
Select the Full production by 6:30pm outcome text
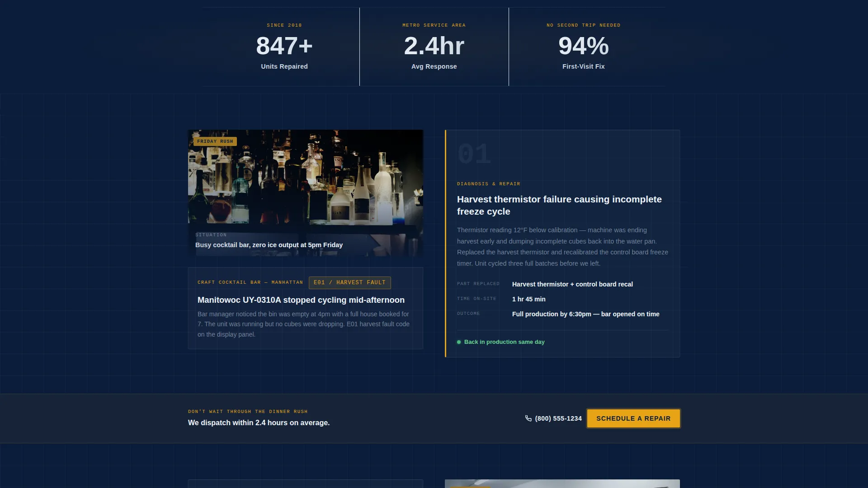point(586,314)
